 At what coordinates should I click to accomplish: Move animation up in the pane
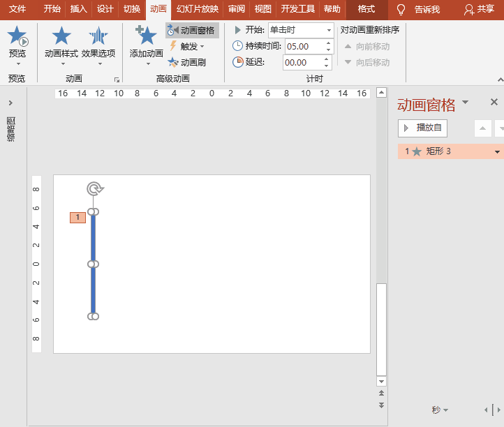(x=483, y=128)
